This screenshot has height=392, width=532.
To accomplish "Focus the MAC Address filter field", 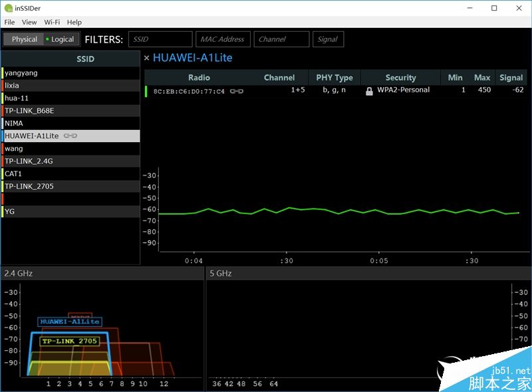I will click(x=223, y=39).
